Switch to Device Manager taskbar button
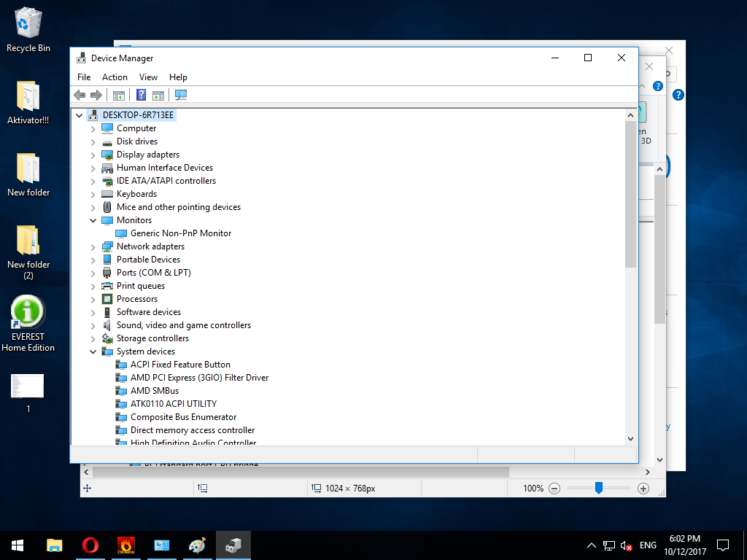The height and width of the screenshot is (560, 747). click(x=233, y=545)
